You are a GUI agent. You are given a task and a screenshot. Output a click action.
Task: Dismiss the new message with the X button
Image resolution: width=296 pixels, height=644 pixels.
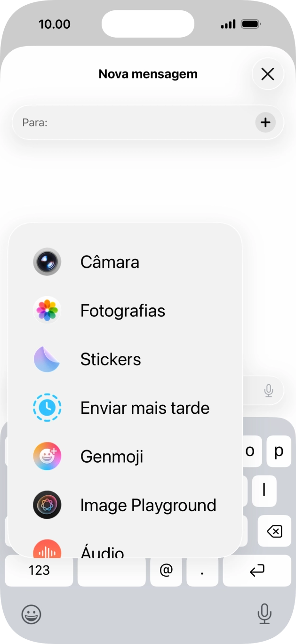267,74
